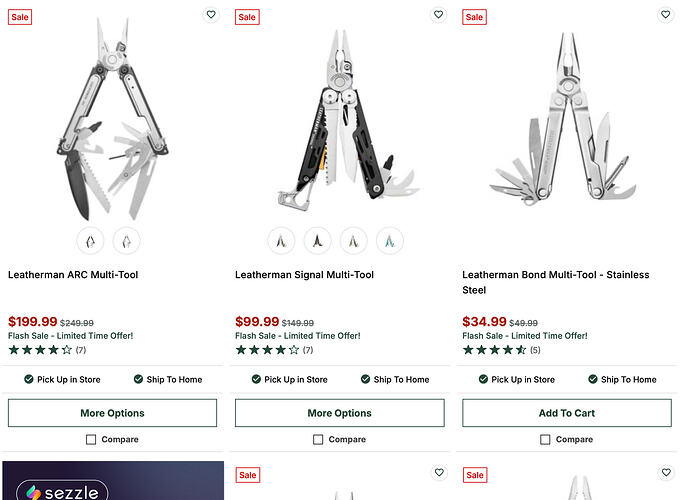Enable Compare for Leatherman Signal Multi-Tool
Viewport: 690px width, 500px height.
tap(318, 439)
